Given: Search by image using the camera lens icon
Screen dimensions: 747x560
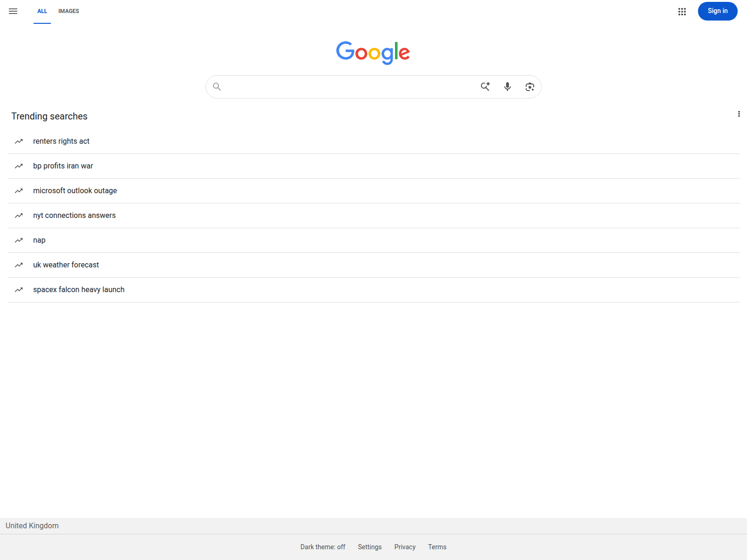Looking at the screenshot, I should 529,87.
